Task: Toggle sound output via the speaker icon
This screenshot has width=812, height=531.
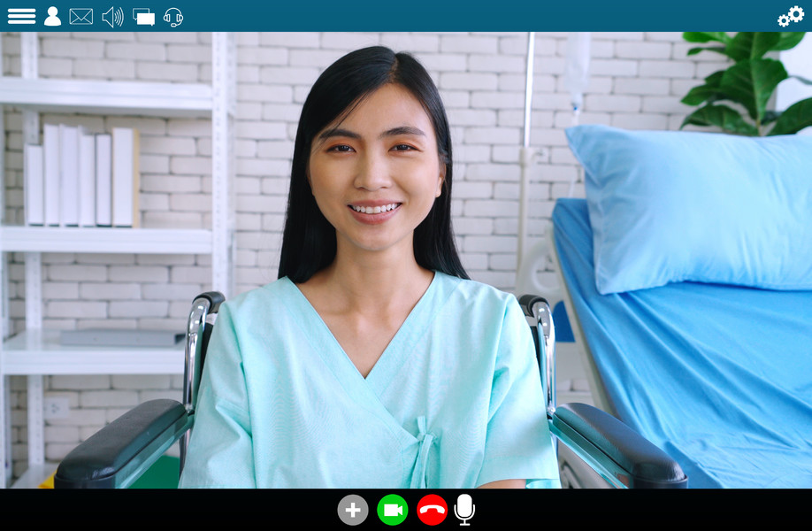Action: tap(113, 17)
